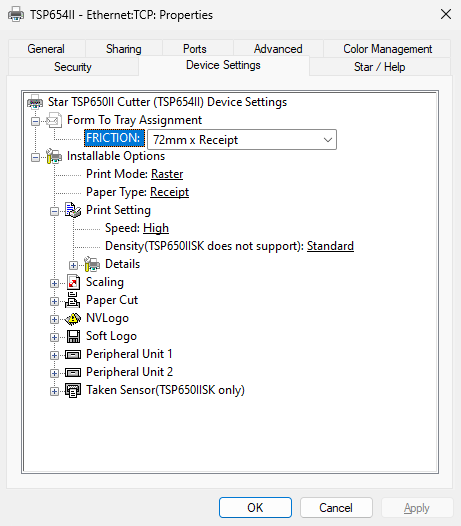
Task: Click the OK button
Action: [255, 508]
